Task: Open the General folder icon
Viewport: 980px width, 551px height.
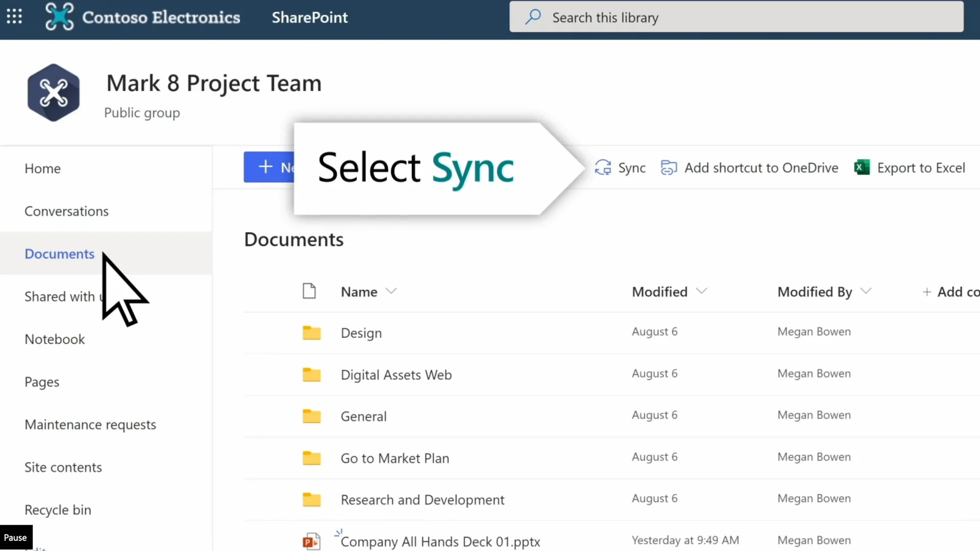Action: 311,416
